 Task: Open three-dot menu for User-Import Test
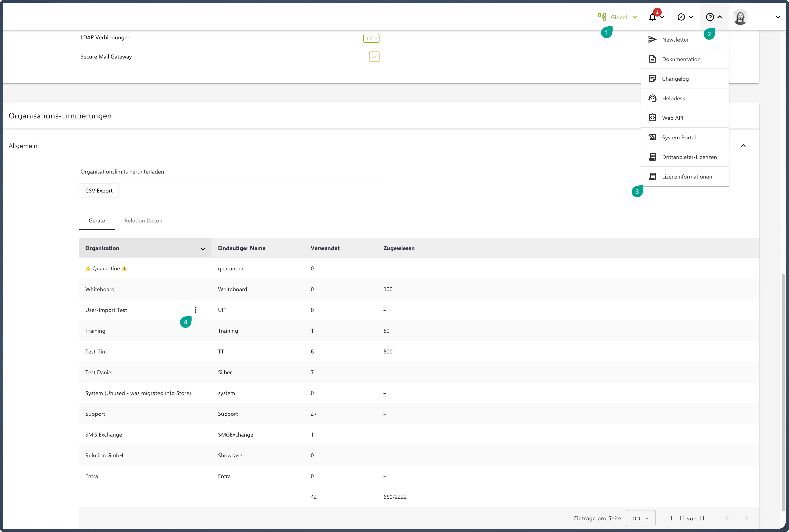196,310
